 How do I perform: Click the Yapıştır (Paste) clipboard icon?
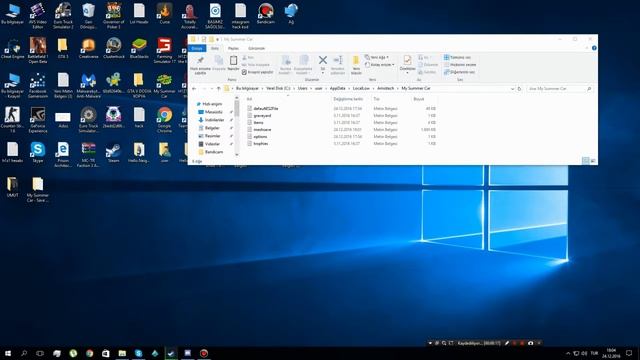[x=233, y=63]
